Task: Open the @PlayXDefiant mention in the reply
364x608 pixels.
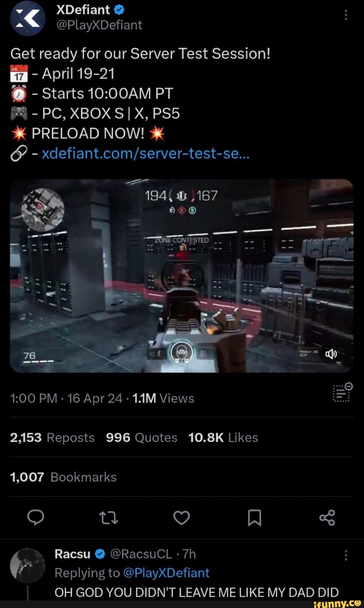Action: [x=166, y=573]
